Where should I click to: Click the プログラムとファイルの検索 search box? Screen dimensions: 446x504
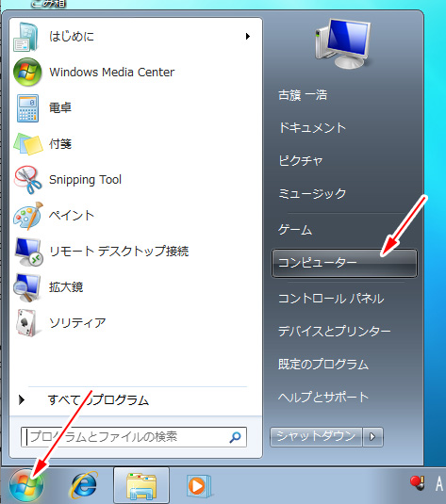[134, 437]
